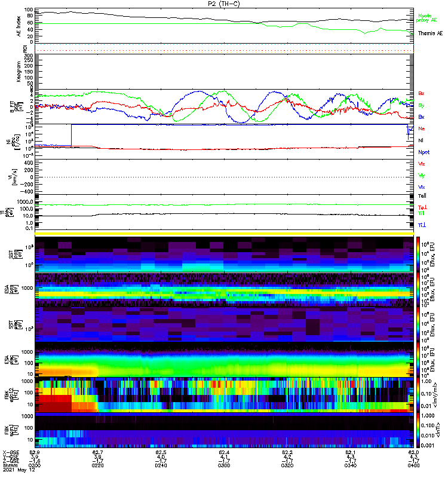Select the green By legend entry

tap(421, 105)
